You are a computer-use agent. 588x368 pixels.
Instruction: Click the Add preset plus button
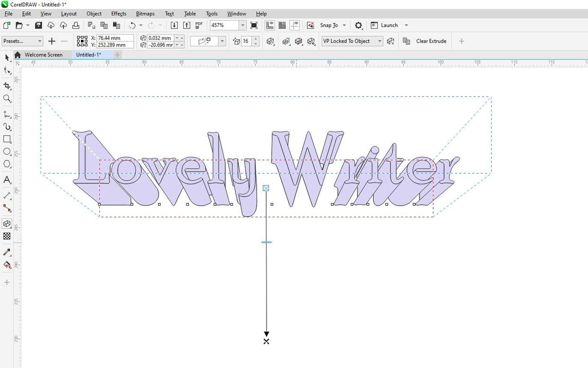52,41
